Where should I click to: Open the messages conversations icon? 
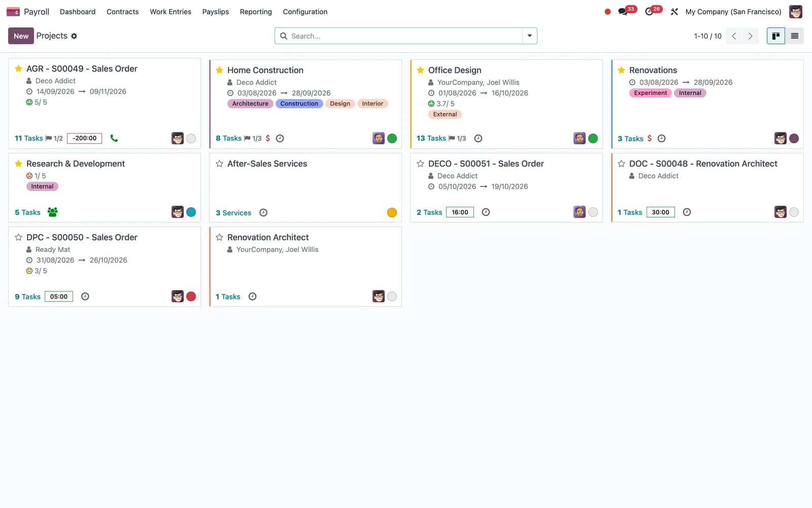pyautogui.click(x=623, y=12)
